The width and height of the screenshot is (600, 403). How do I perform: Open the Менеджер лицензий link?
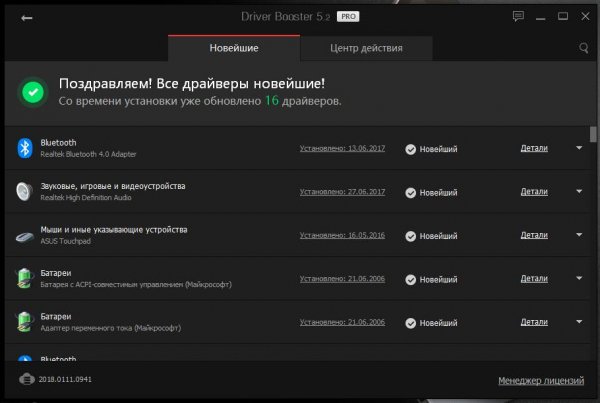(541, 380)
